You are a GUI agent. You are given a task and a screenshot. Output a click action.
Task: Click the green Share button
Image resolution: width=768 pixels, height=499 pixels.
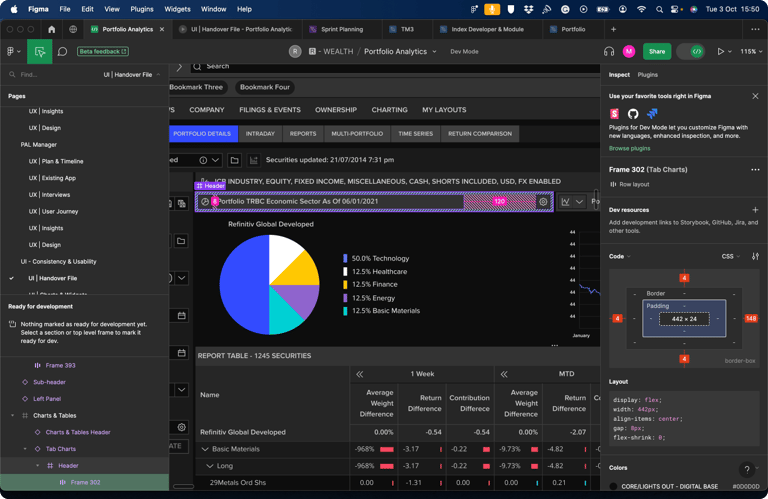click(657, 51)
